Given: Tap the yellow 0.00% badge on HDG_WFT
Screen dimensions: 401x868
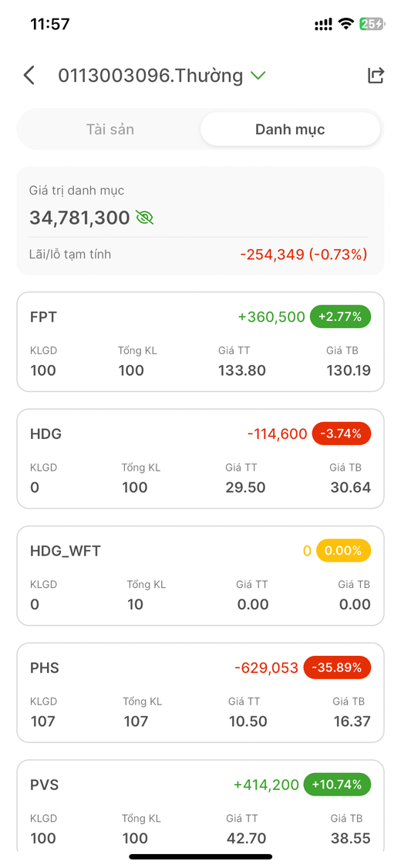Looking at the screenshot, I should point(343,551).
